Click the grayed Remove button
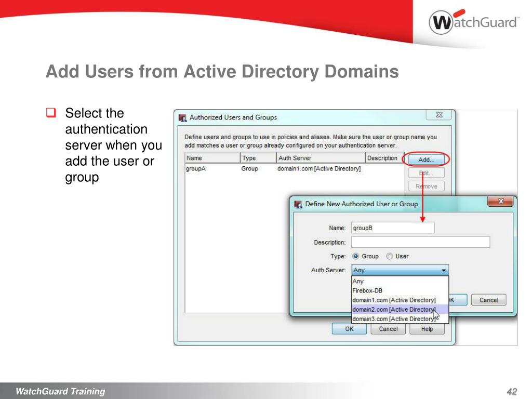 tap(426, 187)
